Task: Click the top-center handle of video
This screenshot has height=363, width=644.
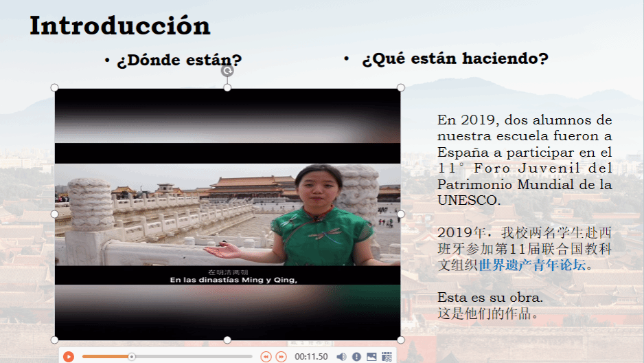Action: (x=227, y=87)
